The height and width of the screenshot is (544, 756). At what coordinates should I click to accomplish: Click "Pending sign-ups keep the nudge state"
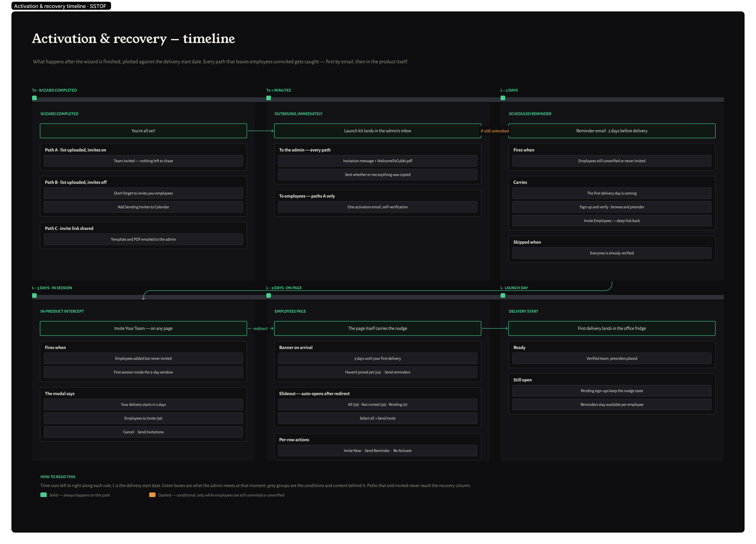(x=612, y=391)
